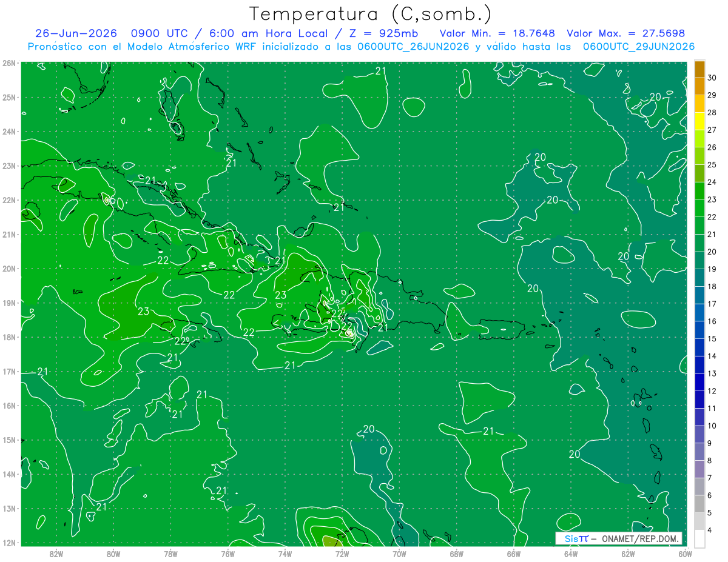Click the '66W' longitude axis label
Image resolution: width=728 pixels, height=562 pixels.
(513, 554)
